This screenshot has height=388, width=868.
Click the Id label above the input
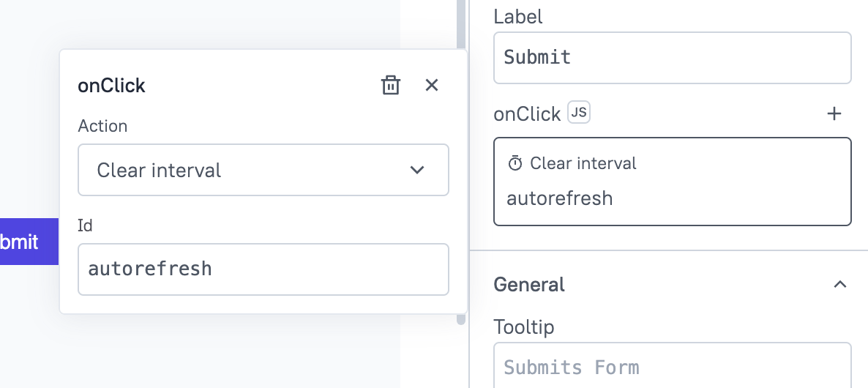click(x=85, y=225)
